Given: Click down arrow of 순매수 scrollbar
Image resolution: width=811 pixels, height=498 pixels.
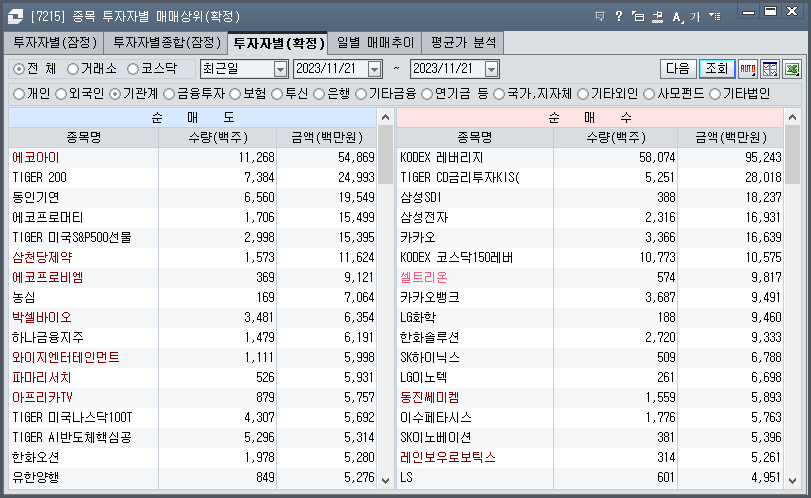Looking at the screenshot, I should click(792, 480).
